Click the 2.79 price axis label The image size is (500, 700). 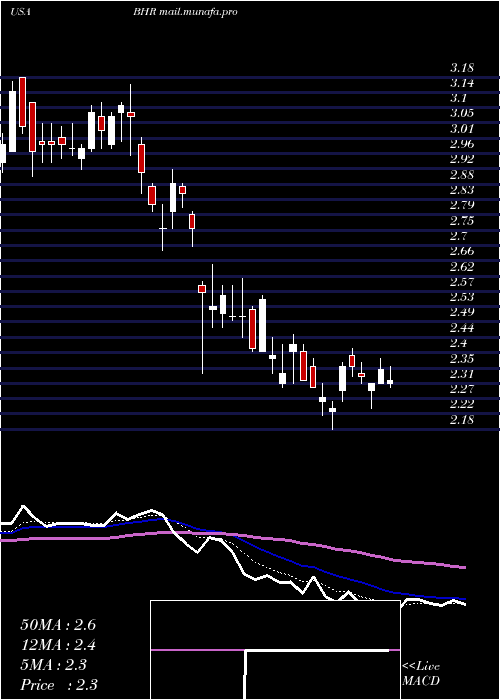[462, 206]
